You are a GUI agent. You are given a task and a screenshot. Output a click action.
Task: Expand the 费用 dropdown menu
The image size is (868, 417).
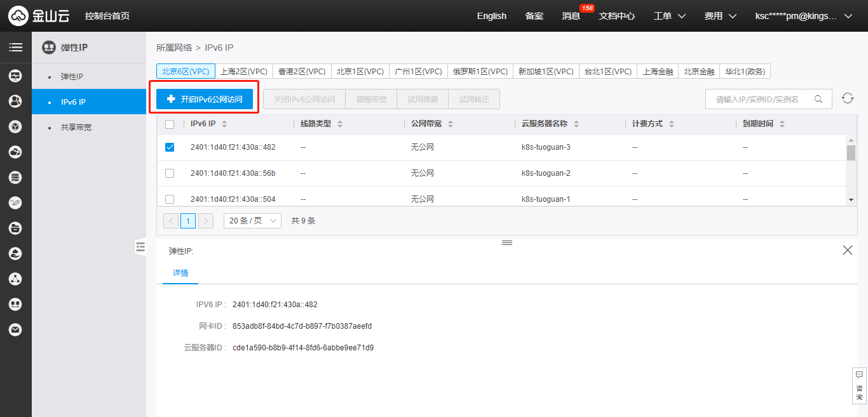click(720, 16)
